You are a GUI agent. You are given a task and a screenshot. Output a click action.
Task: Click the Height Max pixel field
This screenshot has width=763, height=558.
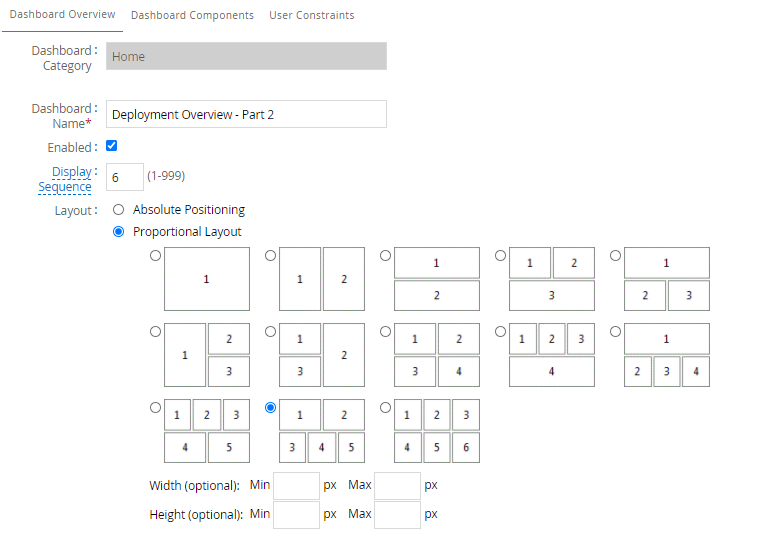coord(397,514)
